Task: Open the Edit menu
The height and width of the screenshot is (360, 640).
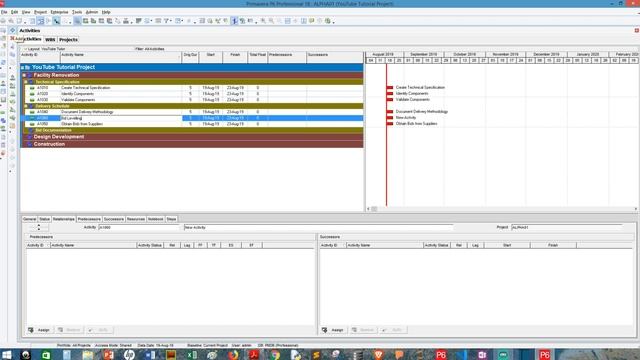Action: coord(14,12)
